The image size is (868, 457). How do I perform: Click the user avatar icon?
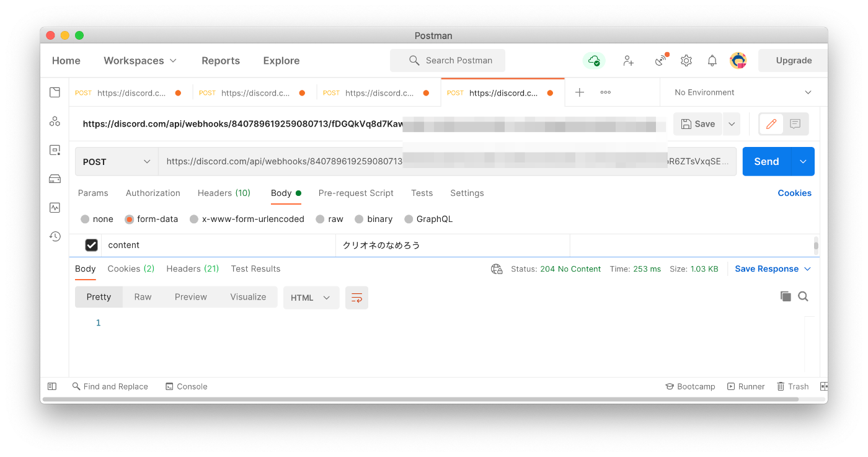[x=738, y=60]
